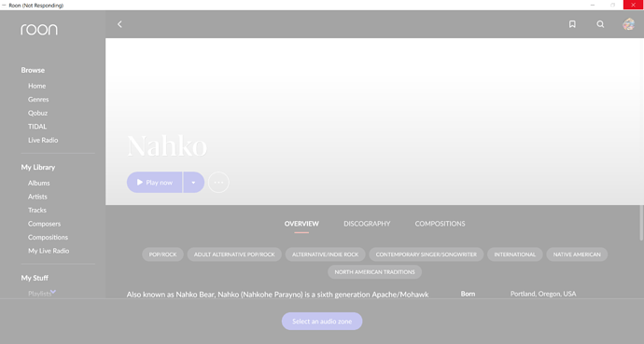The height and width of the screenshot is (344, 644).
Task: Open Live Radio from the sidebar
Action: click(43, 140)
